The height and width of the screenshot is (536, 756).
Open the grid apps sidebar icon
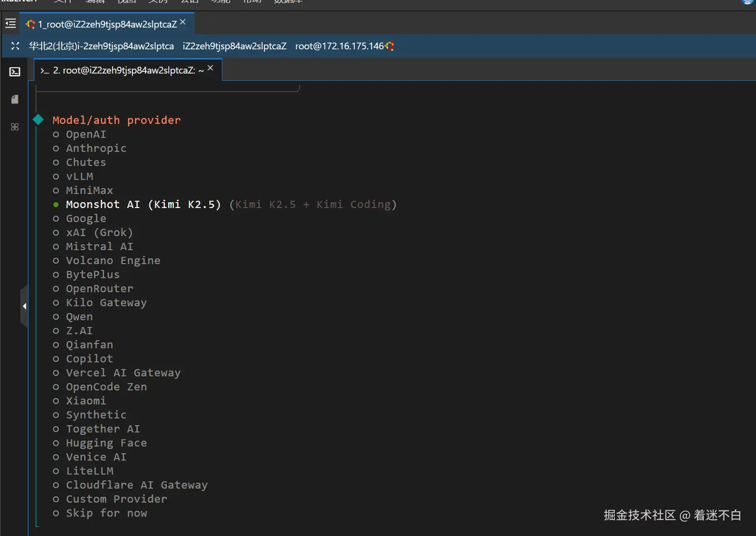pyautogui.click(x=15, y=127)
